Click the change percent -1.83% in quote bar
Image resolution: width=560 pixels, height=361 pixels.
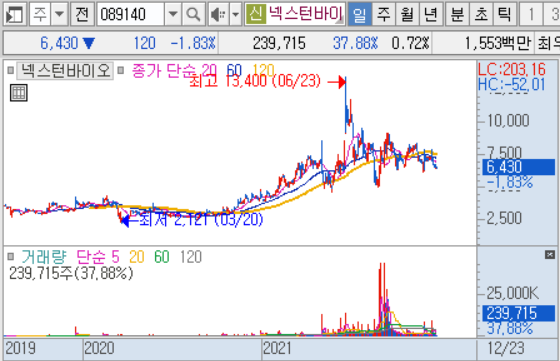click(193, 43)
